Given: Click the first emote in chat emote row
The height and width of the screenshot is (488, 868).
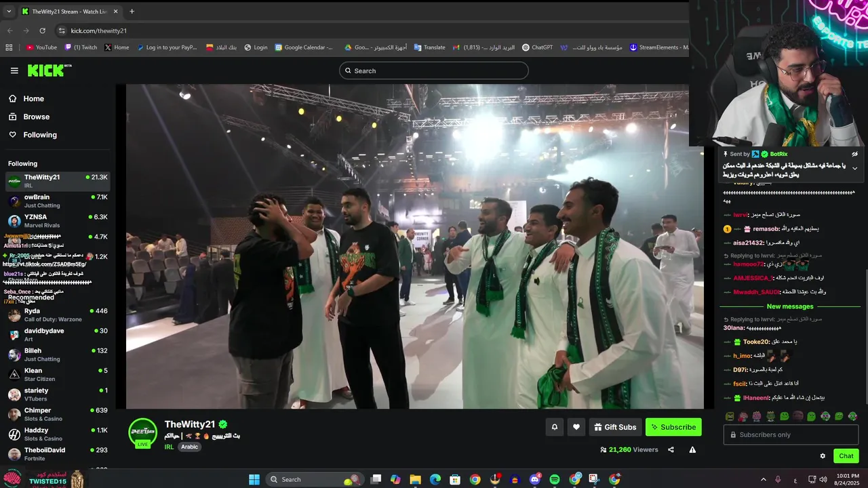Looking at the screenshot, I should coord(730,416).
